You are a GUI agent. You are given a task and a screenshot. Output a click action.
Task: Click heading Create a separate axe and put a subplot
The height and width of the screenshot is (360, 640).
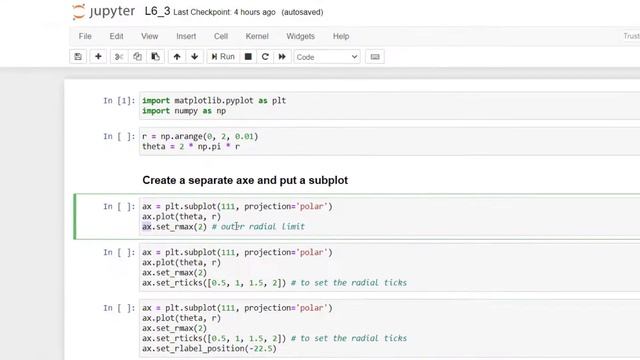coord(245,180)
